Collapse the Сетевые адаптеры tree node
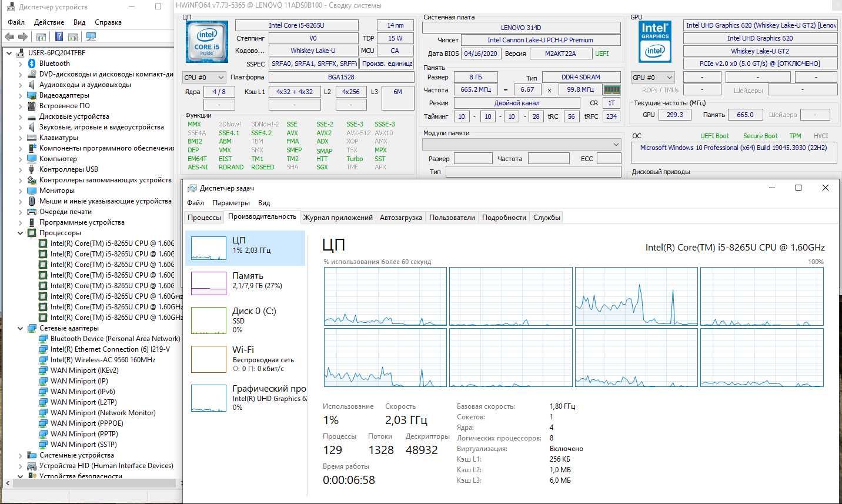The image size is (842, 504). [21, 328]
